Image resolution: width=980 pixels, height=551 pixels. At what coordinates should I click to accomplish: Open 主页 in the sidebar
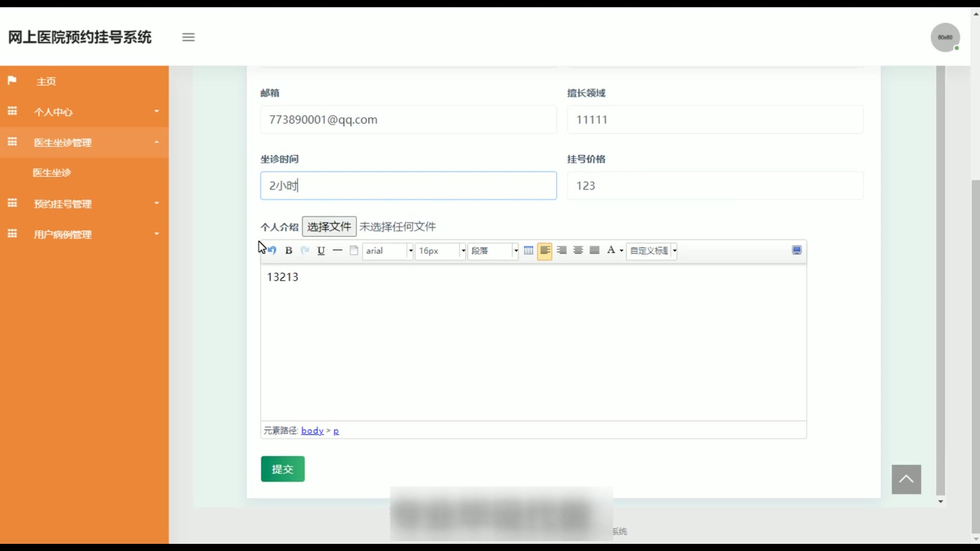(x=46, y=82)
